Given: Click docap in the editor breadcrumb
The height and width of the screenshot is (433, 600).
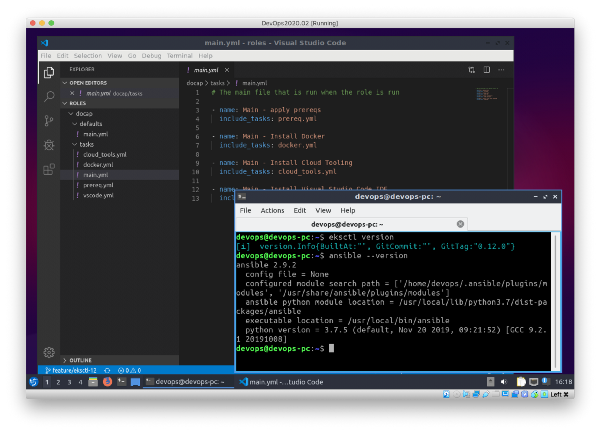Looking at the screenshot, I should tap(194, 83).
